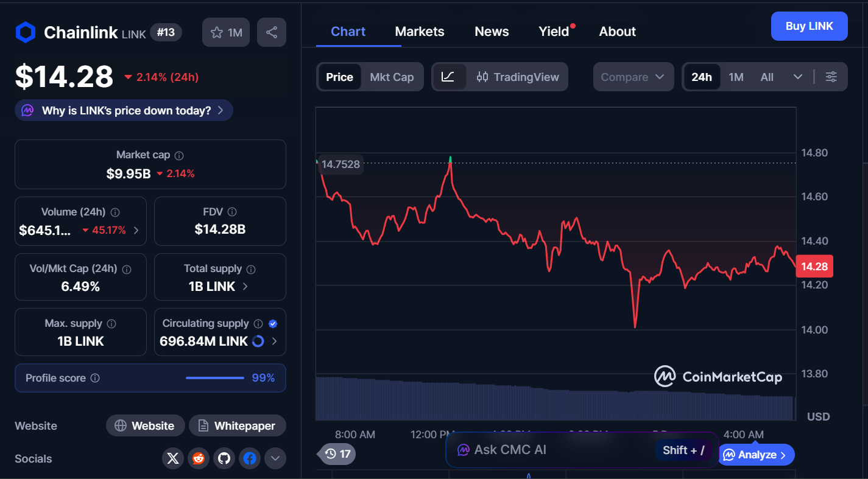Open chart history showing 17 entries
Screen dimensions: 868x479
tap(336, 454)
